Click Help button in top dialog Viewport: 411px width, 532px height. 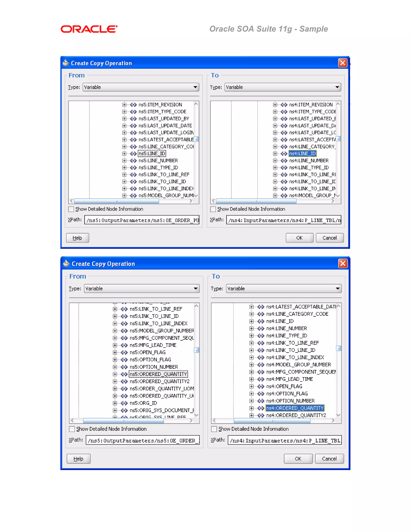77,238
